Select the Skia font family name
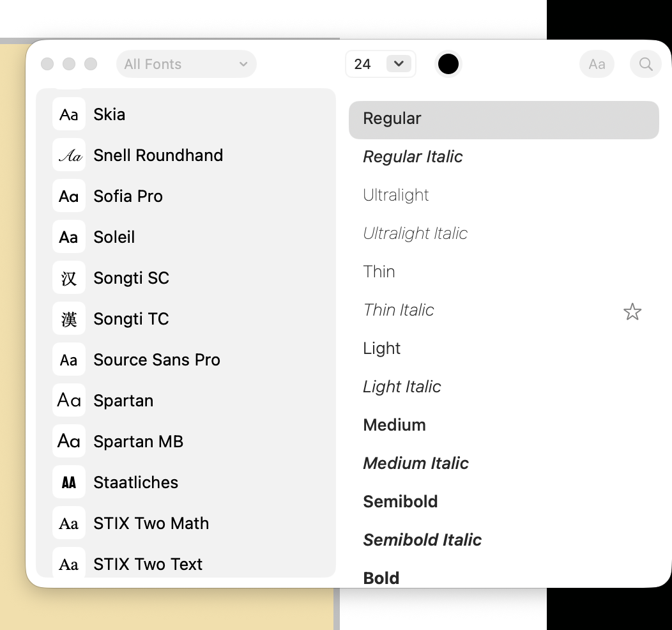This screenshot has width=672, height=630. tap(109, 114)
